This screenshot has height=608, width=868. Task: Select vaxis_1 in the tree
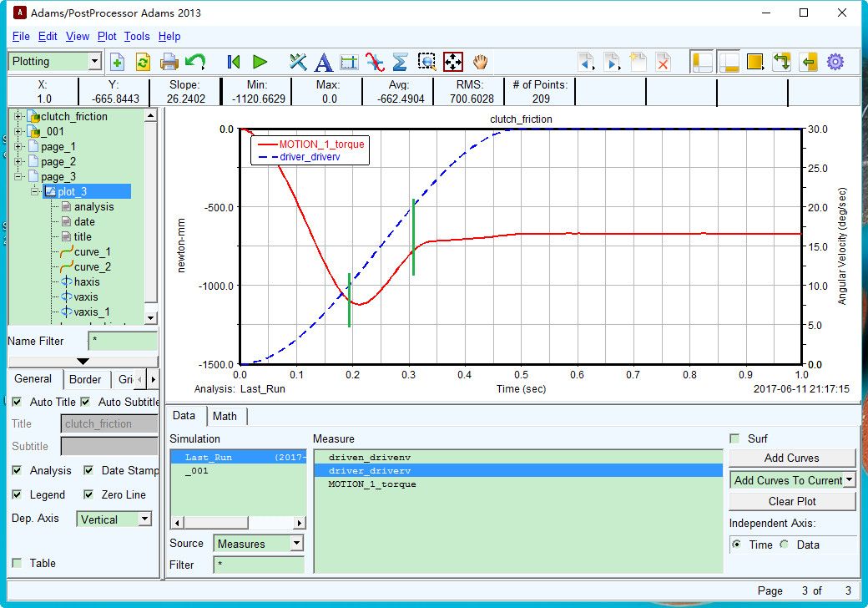click(85, 312)
